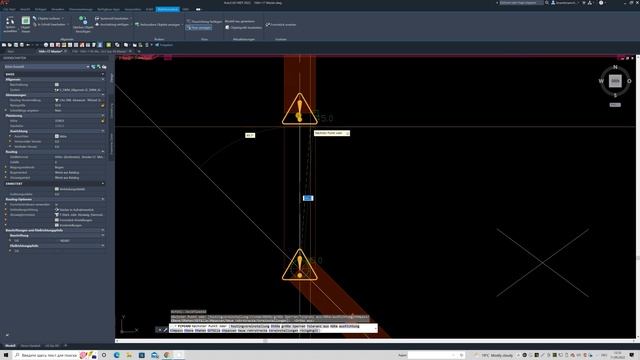Viewport: 640px width, 360px height.
Task: Open the Windows Start menu
Action: point(6,355)
